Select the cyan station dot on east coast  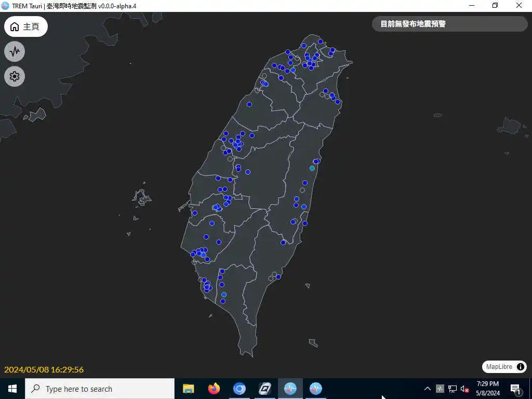[x=312, y=168]
